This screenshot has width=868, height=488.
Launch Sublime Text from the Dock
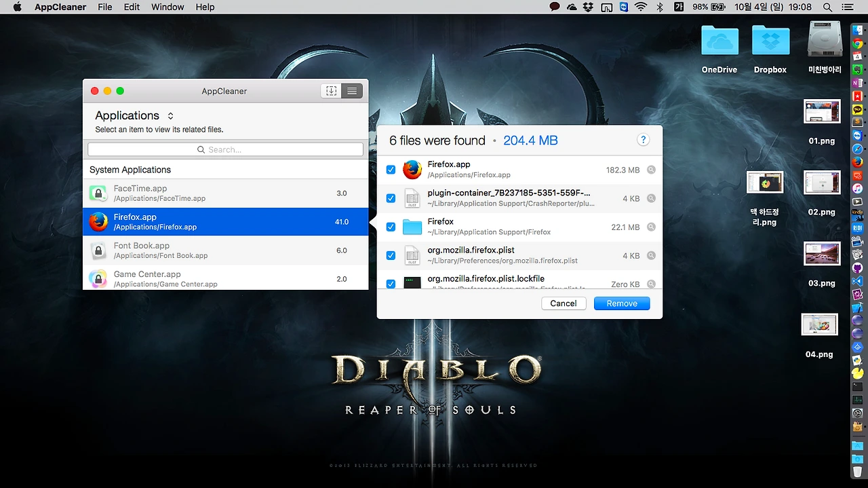point(857,122)
